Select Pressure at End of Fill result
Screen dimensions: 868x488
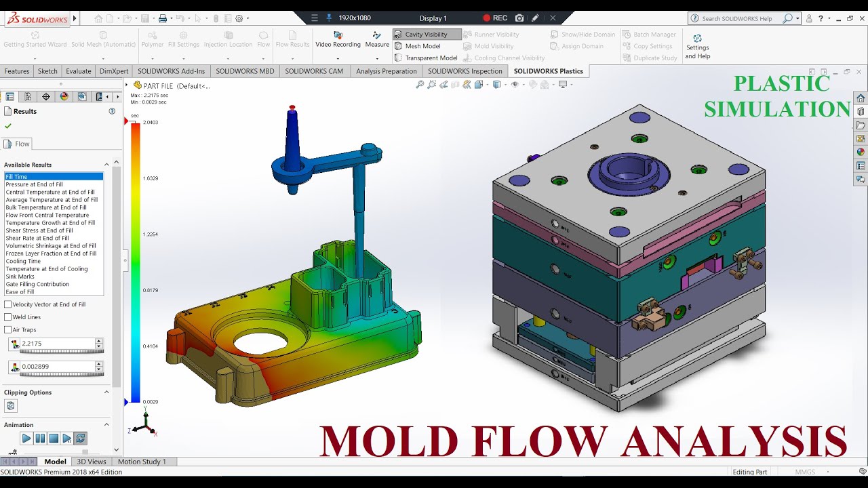click(35, 184)
